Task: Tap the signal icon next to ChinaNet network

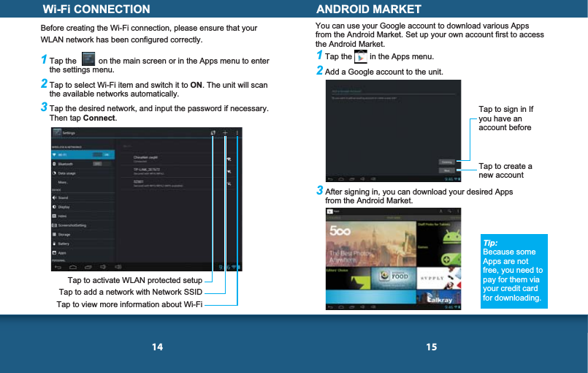Action: coord(229,159)
